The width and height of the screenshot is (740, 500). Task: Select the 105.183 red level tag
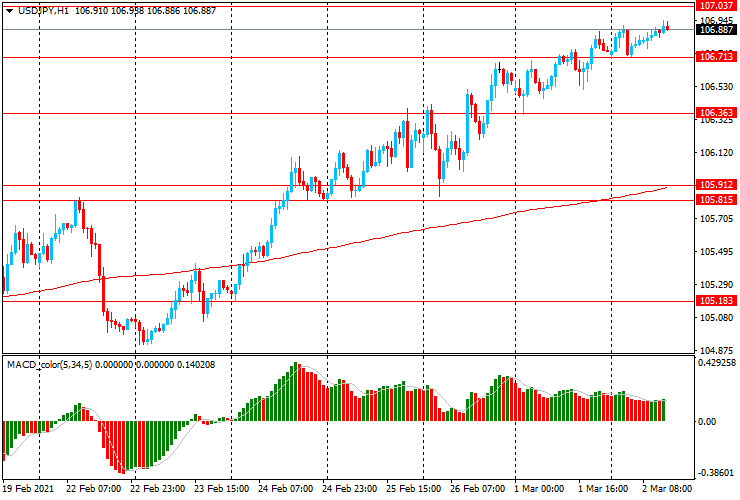coord(716,301)
